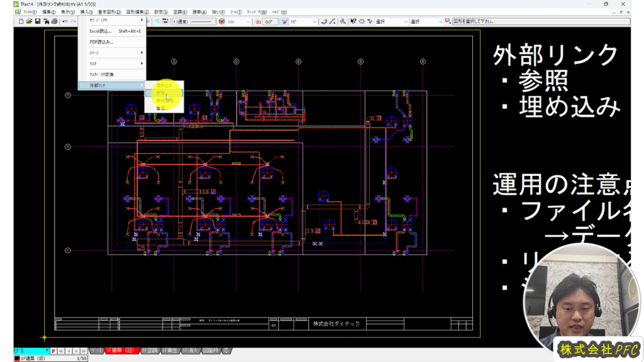Click the hammer tool icon
This screenshot has height=362, width=644.
343,21
